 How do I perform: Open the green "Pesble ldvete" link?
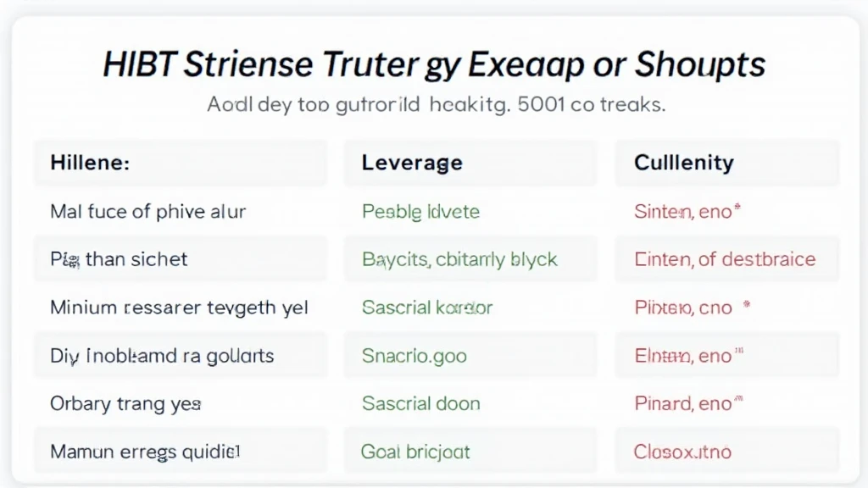[x=420, y=212]
